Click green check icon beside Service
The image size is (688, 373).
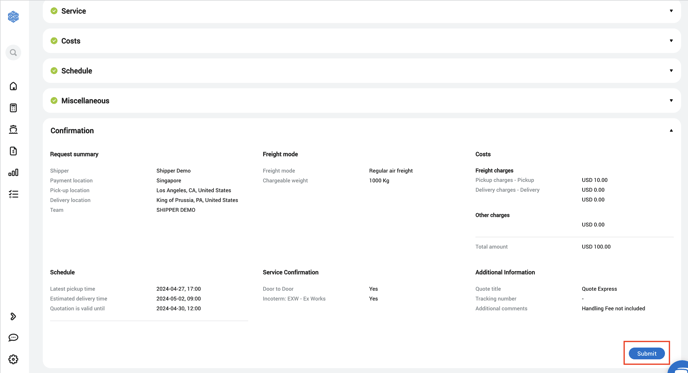pyautogui.click(x=54, y=11)
